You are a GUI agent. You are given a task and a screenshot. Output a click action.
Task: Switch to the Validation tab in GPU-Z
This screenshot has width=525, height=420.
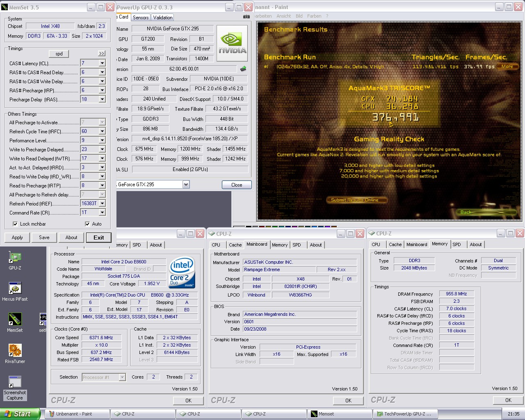tap(163, 17)
